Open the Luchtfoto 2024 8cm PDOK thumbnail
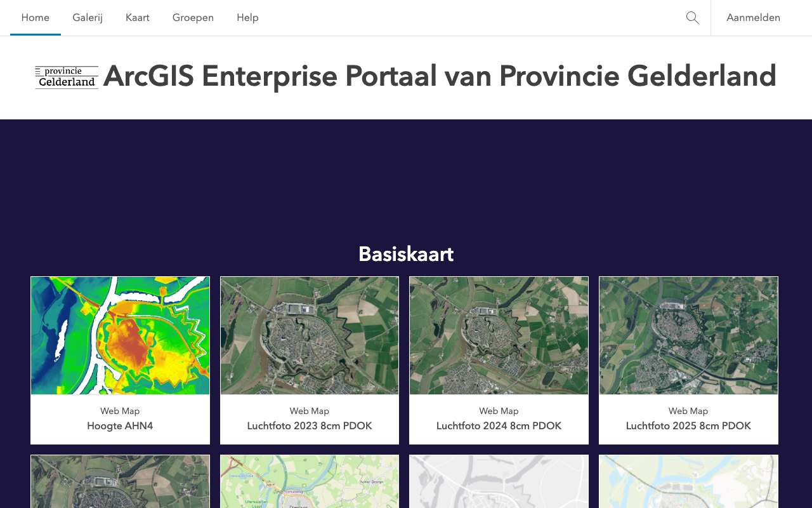The height and width of the screenshot is (508, 812). tap(499, 335)
